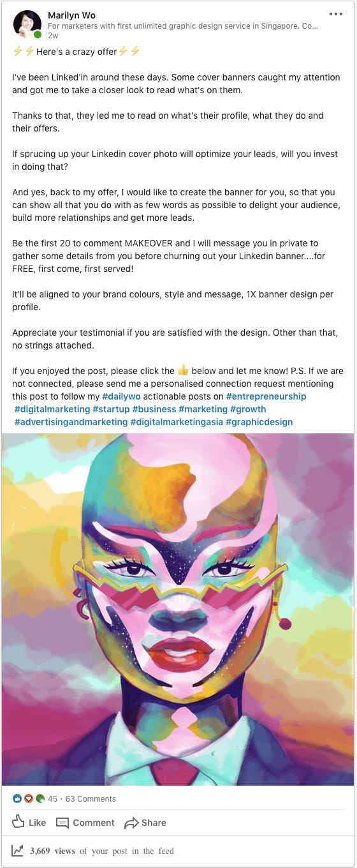Click the Share arrow icon

pyautogui.click(x=131, y=823)
